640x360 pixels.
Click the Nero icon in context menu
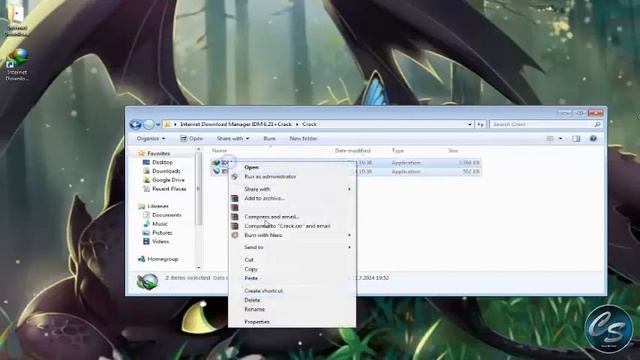point(234,236)
